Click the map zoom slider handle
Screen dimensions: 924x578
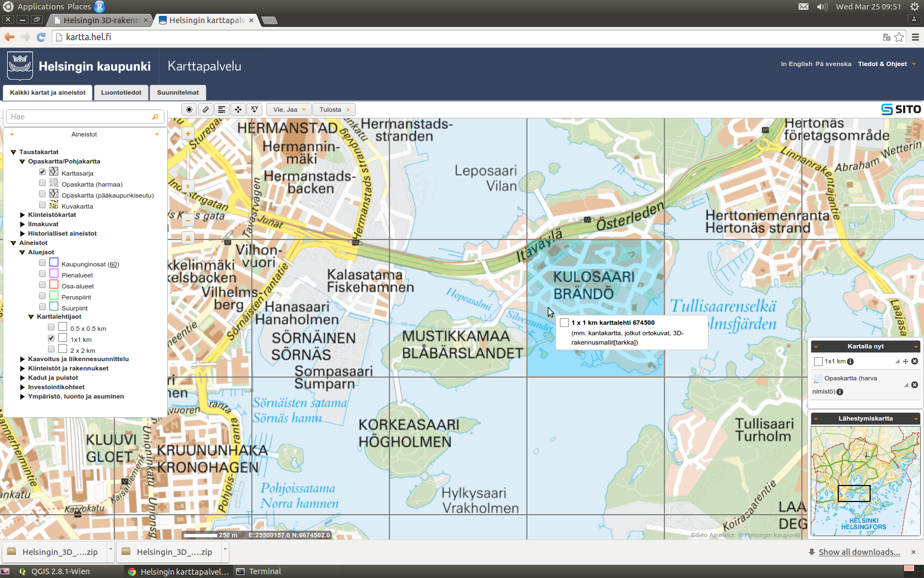click(x=188, y=186)
